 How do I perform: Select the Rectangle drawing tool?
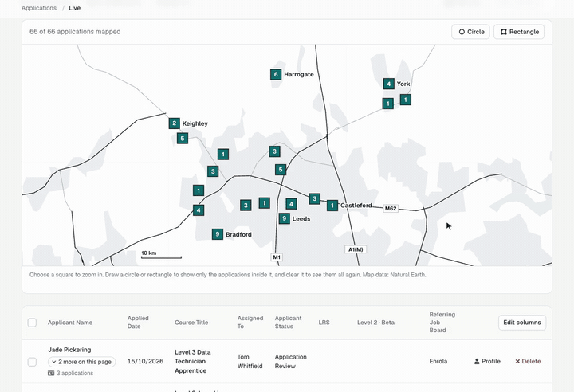(519, 32)
